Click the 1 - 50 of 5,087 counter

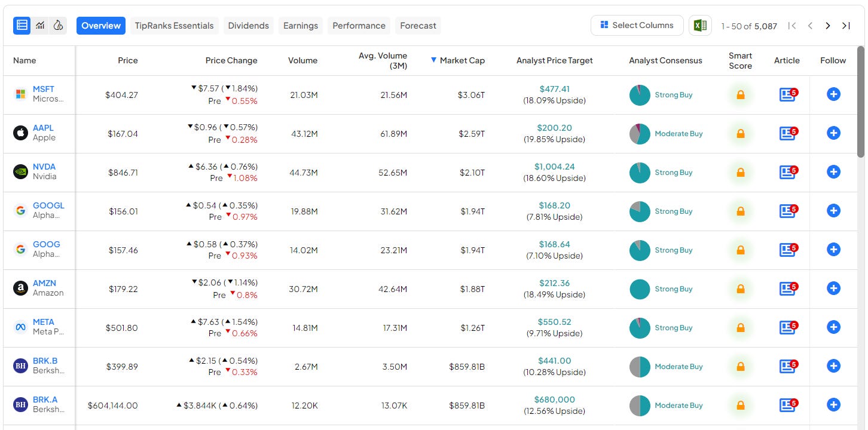(749, 26)
